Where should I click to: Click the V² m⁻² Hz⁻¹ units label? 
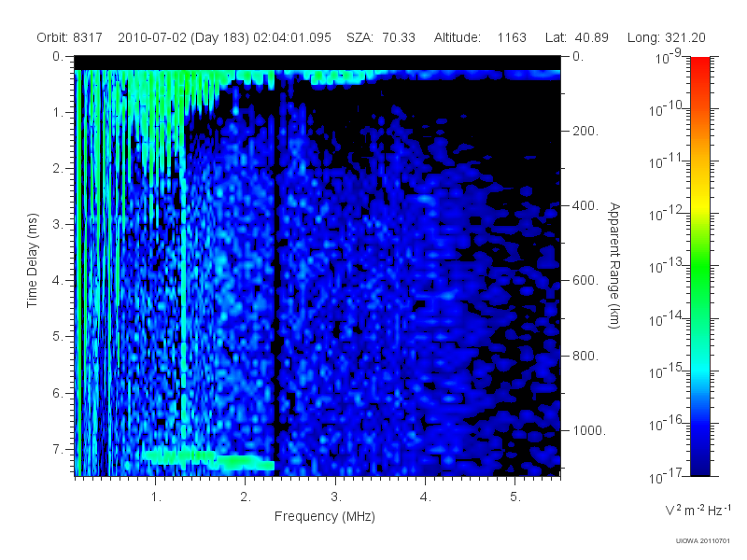(698, 510)
